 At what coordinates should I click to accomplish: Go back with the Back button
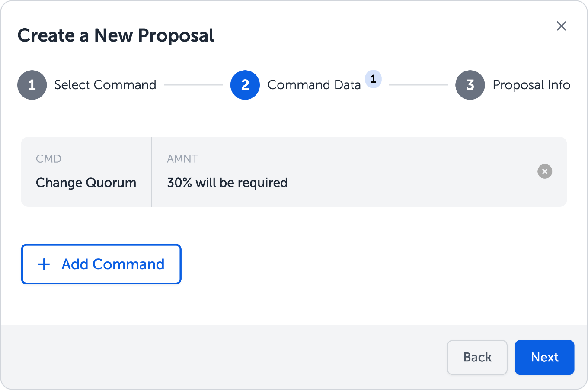[477, 357]
